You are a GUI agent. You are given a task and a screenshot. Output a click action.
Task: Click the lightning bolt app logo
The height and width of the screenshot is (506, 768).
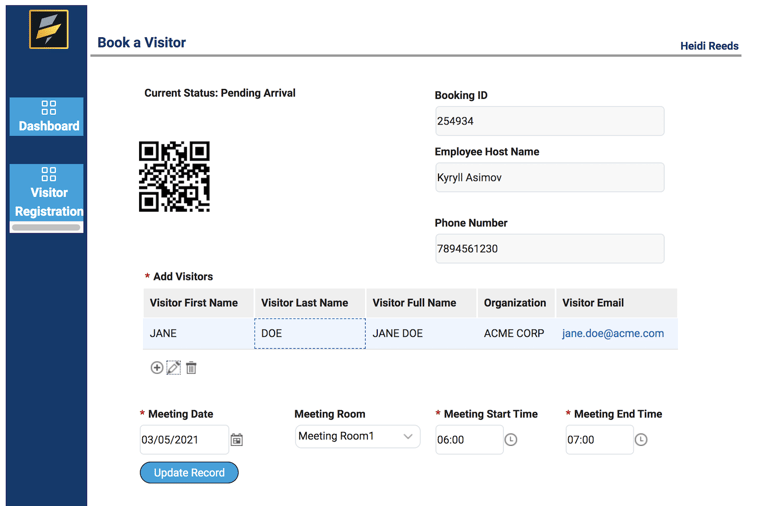(48, 29)
